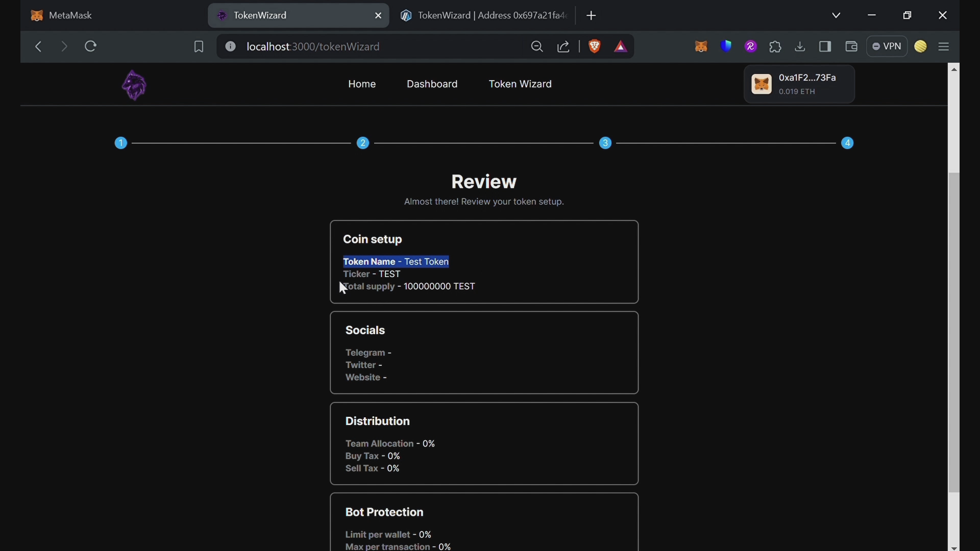Click the VPN button

pos(887,46)
